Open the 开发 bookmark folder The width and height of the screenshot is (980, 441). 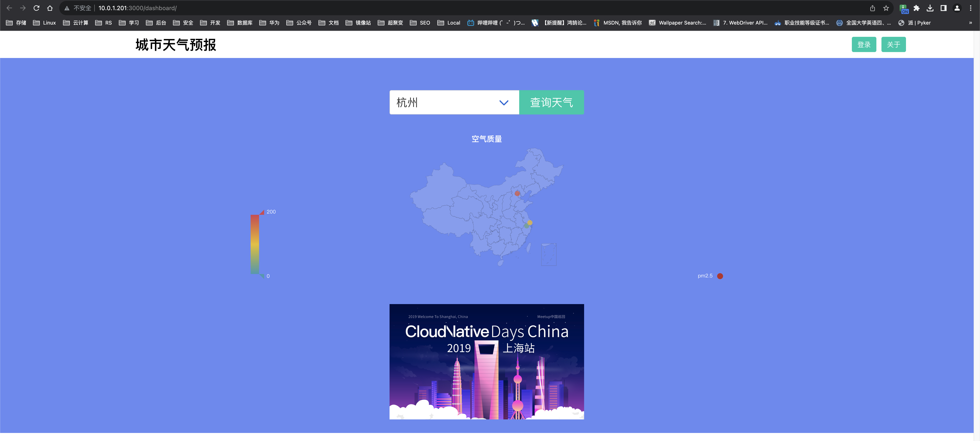[210, 23]
